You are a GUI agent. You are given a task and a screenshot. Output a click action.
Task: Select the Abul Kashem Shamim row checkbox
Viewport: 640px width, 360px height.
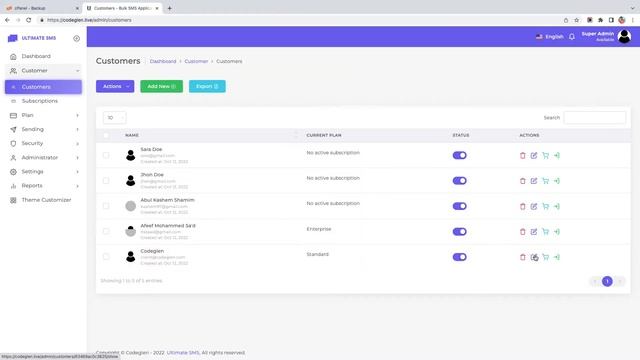106,206
